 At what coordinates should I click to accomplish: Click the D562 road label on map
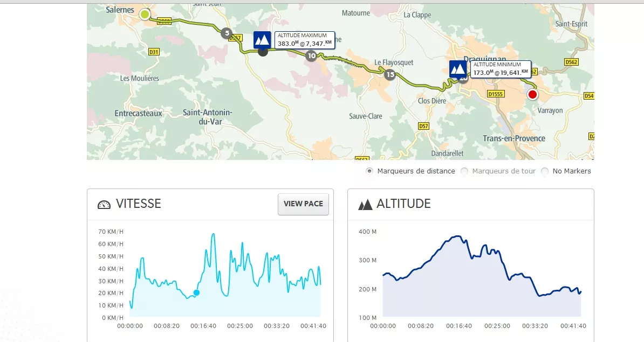tap(571, 62)
